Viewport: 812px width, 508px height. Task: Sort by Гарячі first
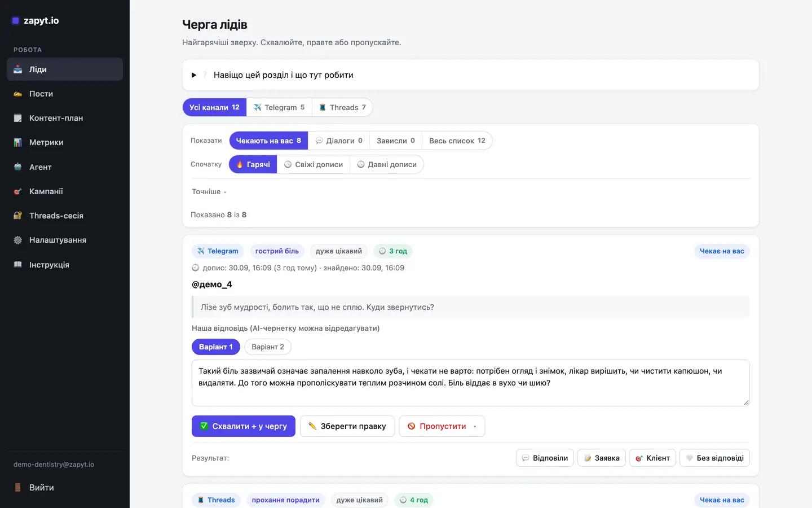pyautogui.click(x=253, y=164)
